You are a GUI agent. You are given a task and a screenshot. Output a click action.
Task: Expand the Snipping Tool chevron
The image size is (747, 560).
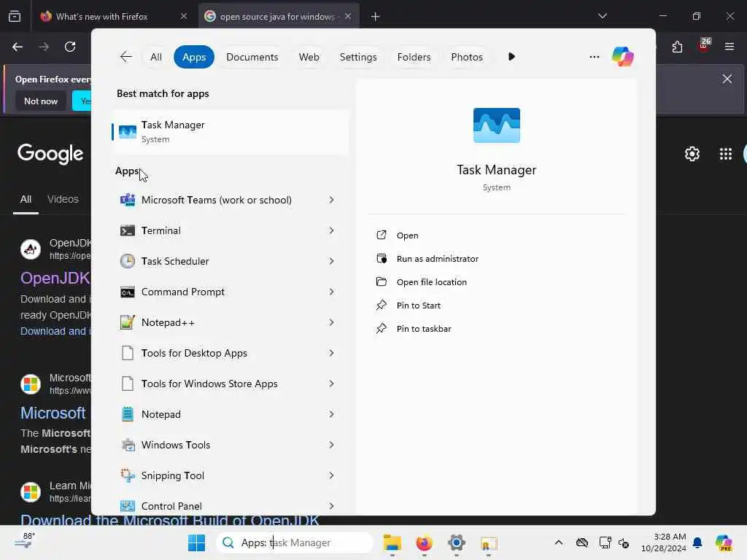click(332, 475)
